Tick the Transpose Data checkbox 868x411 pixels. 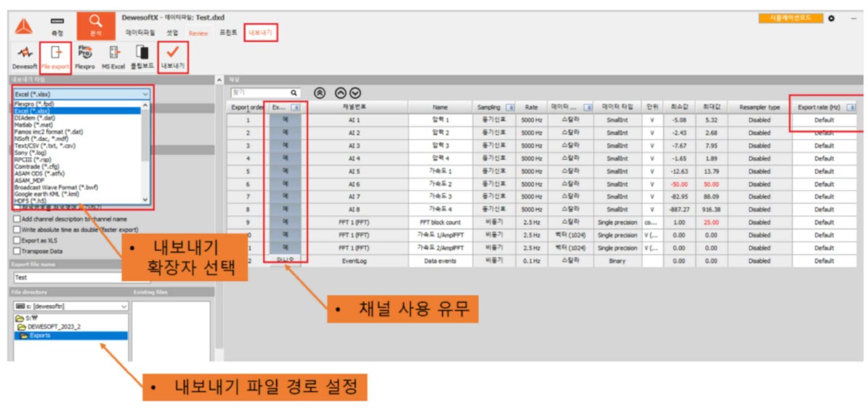point(17,251)
